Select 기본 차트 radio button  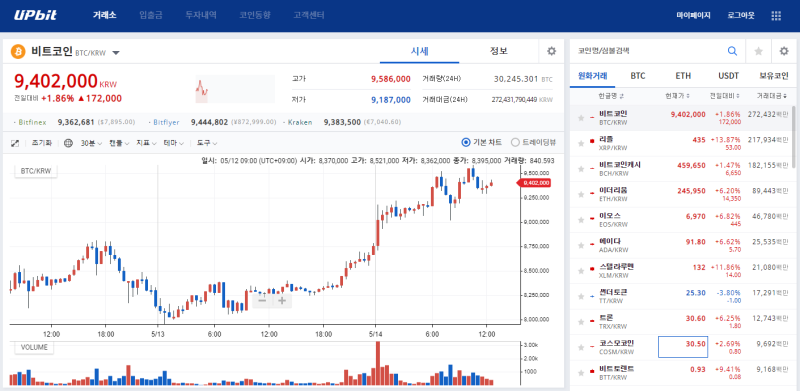(x=465, y=142)
